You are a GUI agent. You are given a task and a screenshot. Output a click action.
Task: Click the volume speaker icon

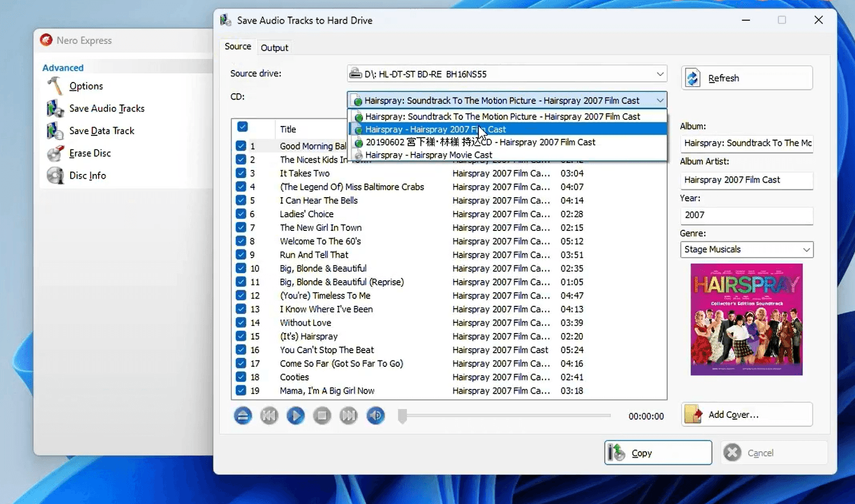tap(376, 416)
